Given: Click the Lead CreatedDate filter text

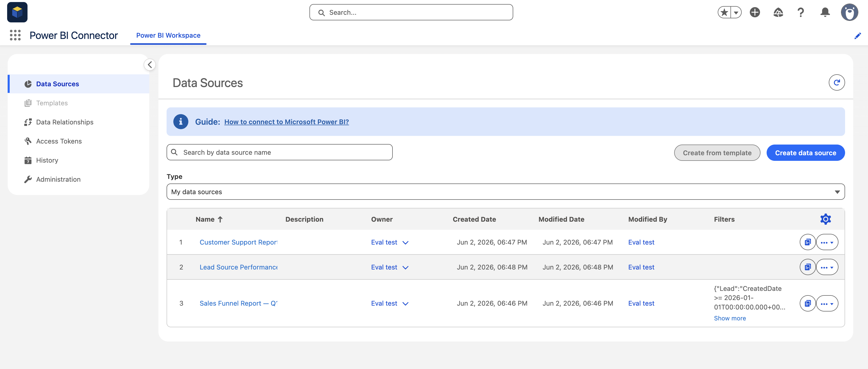Looking at the screenshot, I should click(x=749, y=298).
